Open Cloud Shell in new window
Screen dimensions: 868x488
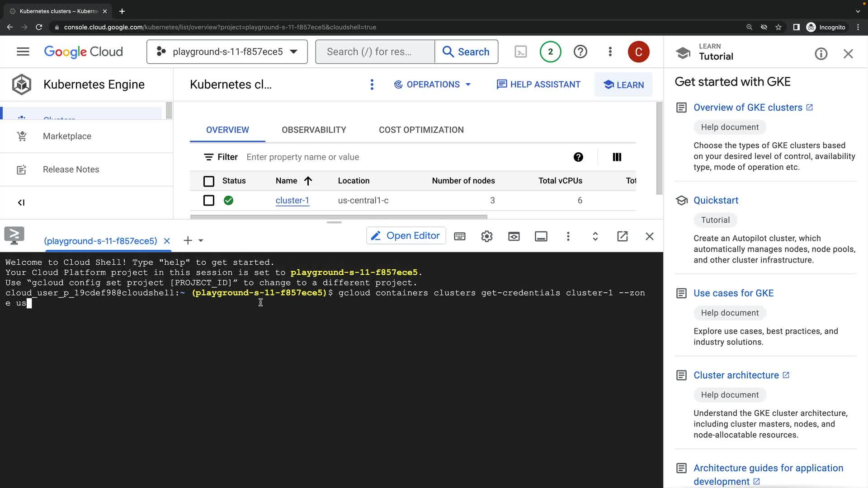[x=623, y=236]
